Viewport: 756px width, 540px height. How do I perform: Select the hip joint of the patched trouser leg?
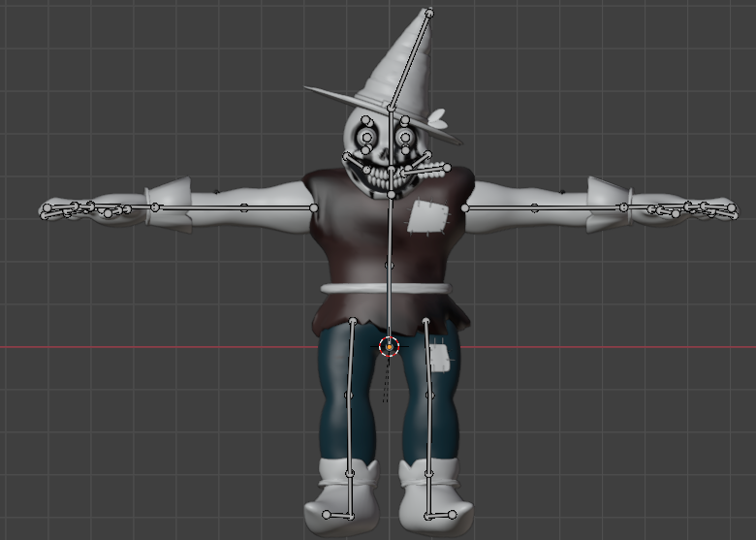[426, 321]
